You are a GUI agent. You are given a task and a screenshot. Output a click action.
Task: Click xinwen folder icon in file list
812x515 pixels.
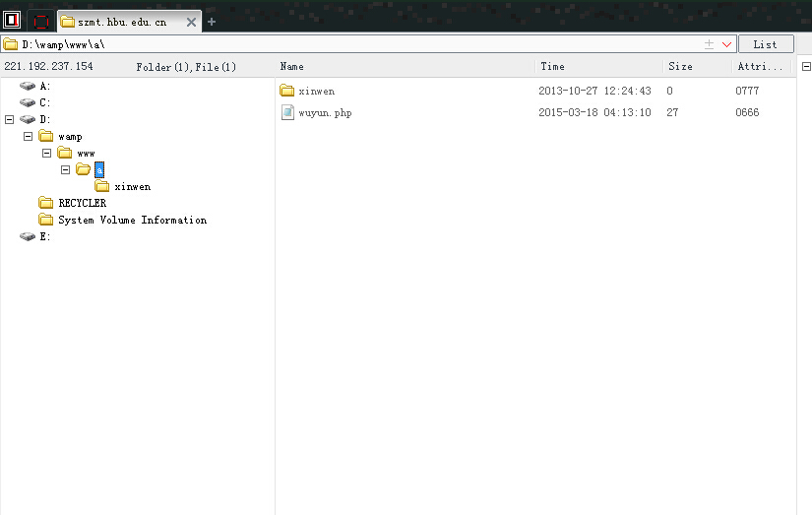(x=286, y=91)
